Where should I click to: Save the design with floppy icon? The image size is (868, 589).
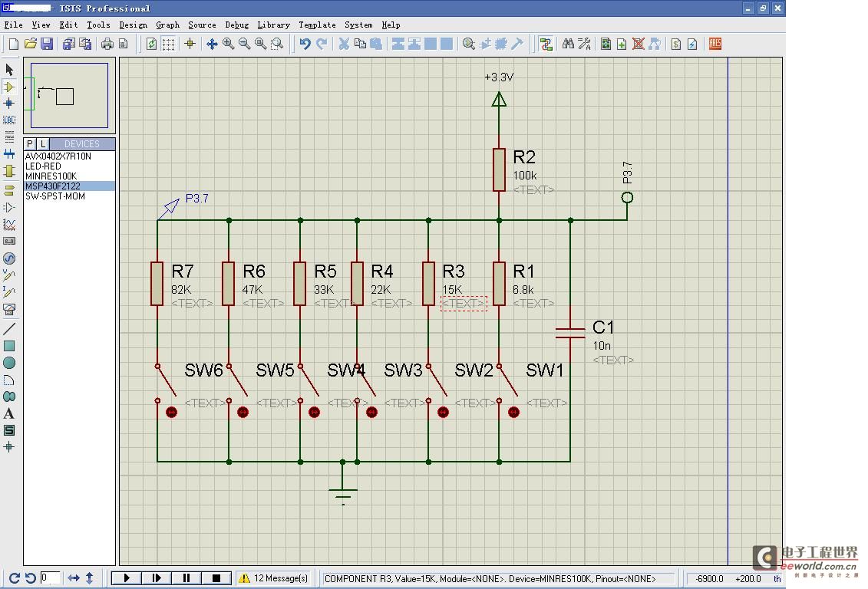(x=47, y=44)
